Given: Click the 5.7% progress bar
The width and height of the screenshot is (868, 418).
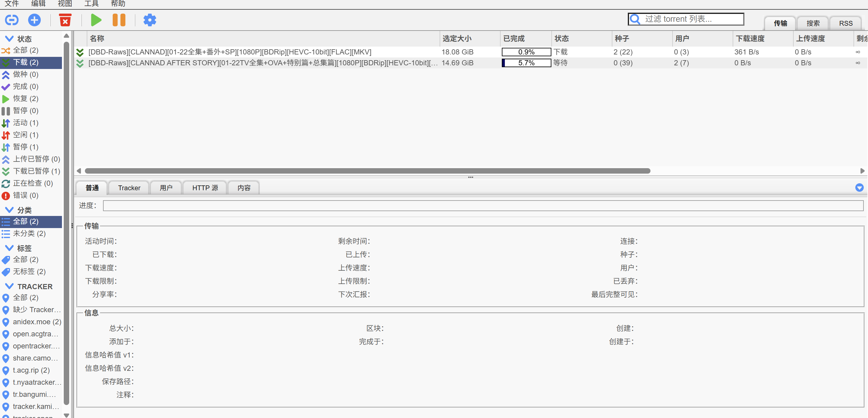Looking at the screenshot, I should coord(526,63).
